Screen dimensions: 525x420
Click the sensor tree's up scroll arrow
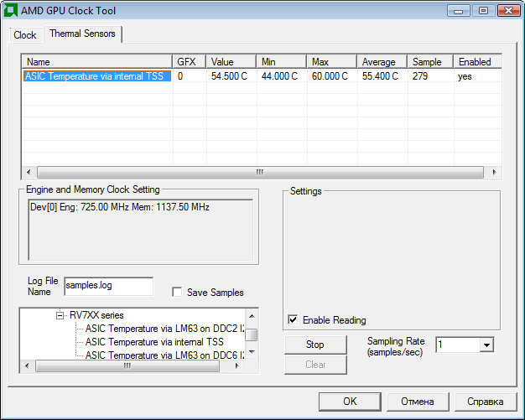pos(252,315)
